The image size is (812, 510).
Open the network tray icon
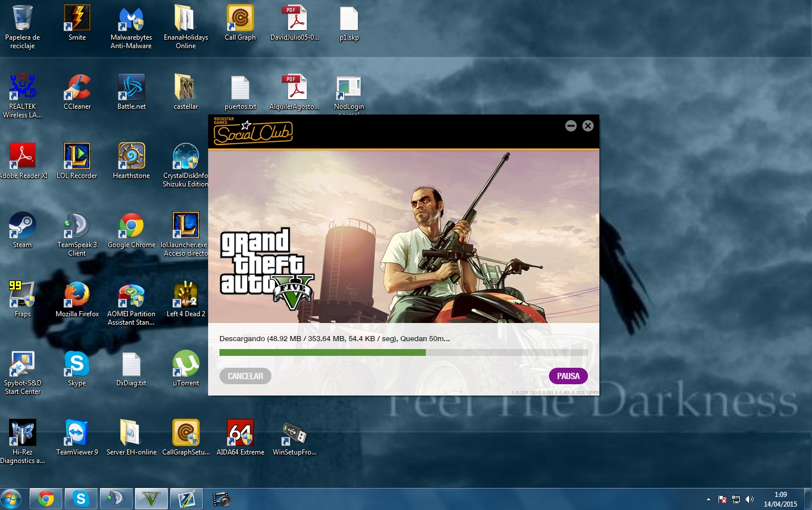[736, 499]
